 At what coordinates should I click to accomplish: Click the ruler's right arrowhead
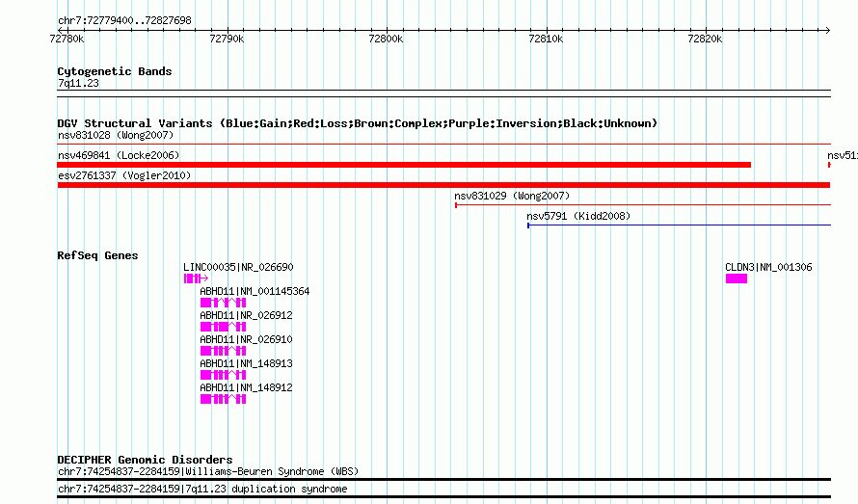(828, 30)
